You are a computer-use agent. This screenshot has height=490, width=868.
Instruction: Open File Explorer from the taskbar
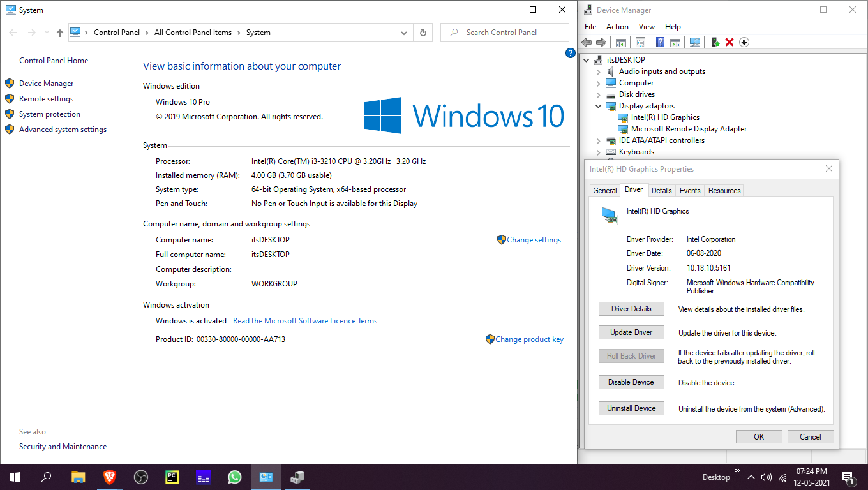[x=78, y=477]
